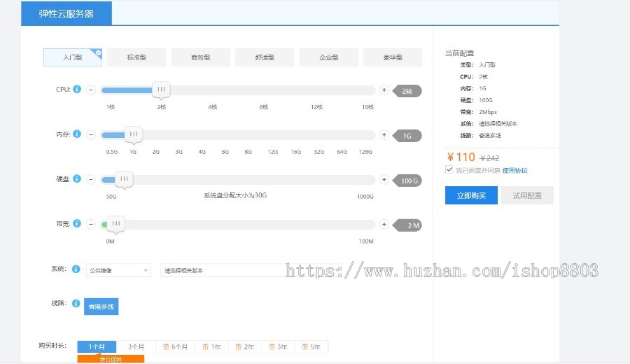Decrease bandwidth with minus button
The height and width of the screenshot is (364, 630).
[x=91, y=224]
